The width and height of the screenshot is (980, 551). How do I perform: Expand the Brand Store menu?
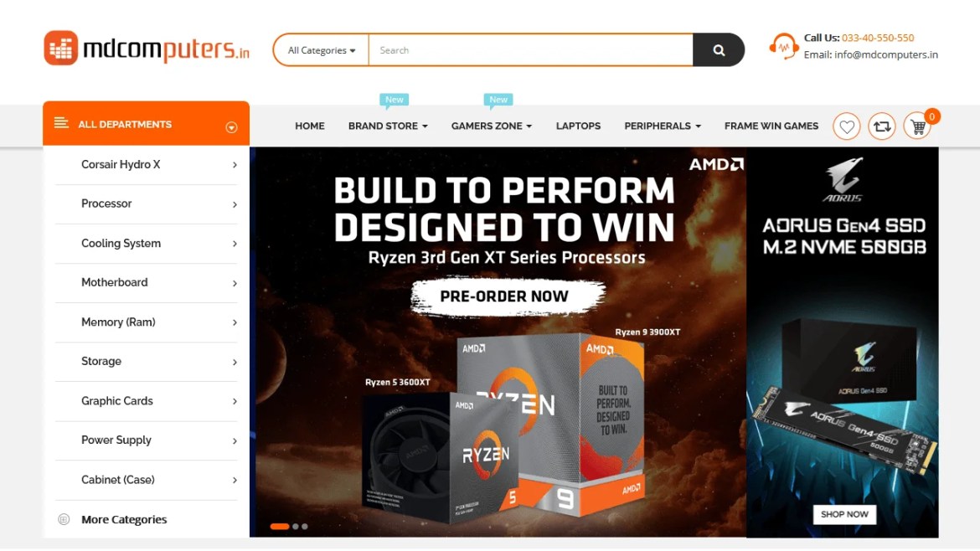(x=388, y=126)
